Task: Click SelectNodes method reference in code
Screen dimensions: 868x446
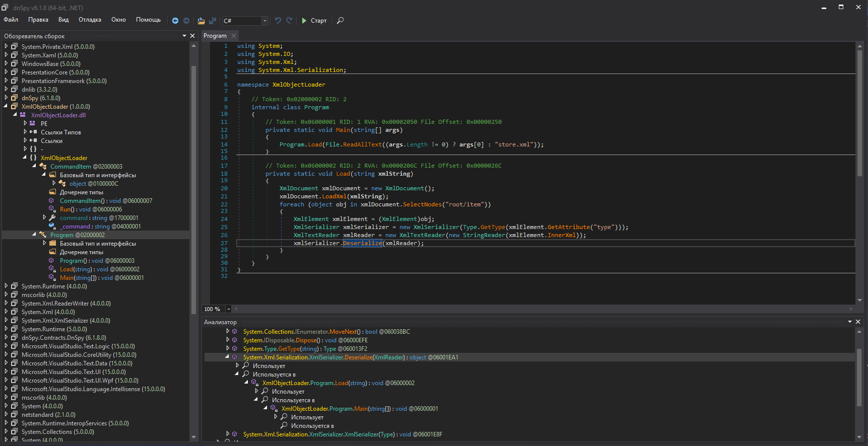Action: click(422, 204)
